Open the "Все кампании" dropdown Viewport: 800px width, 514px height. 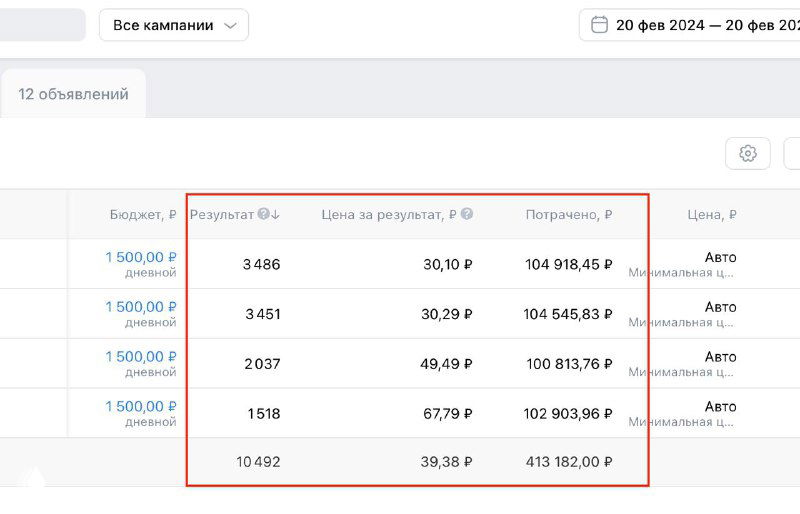click(x=173, y=25)
